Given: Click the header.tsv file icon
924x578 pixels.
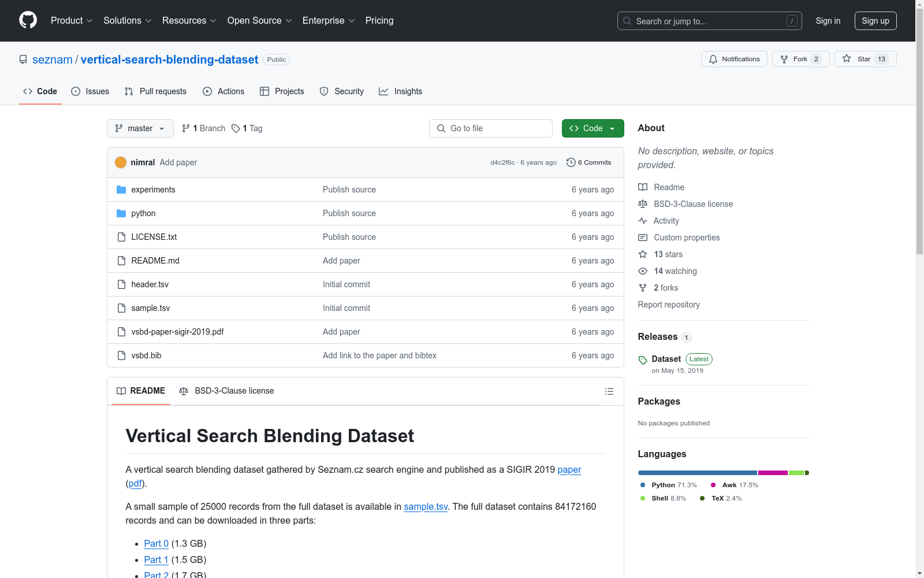Looking at the screenshot, I should coord(121,284).
